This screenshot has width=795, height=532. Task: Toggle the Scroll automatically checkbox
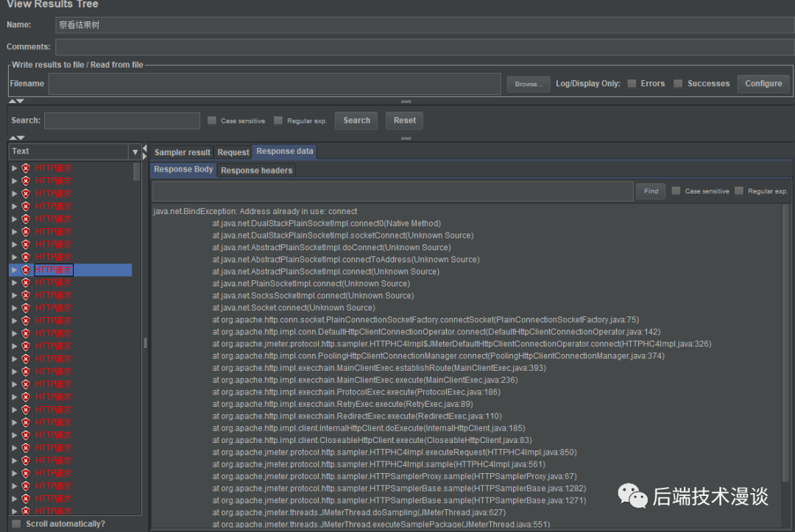coord(16,524)
